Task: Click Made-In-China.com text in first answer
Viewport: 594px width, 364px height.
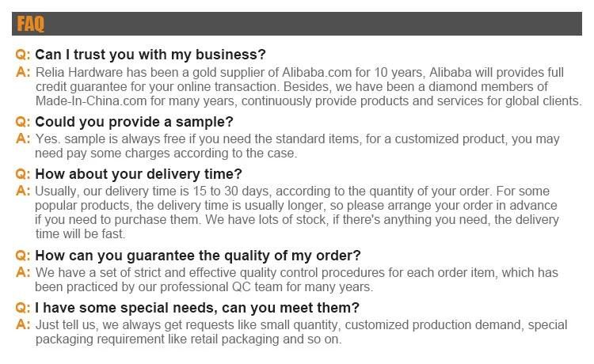Action: (91, 101)
